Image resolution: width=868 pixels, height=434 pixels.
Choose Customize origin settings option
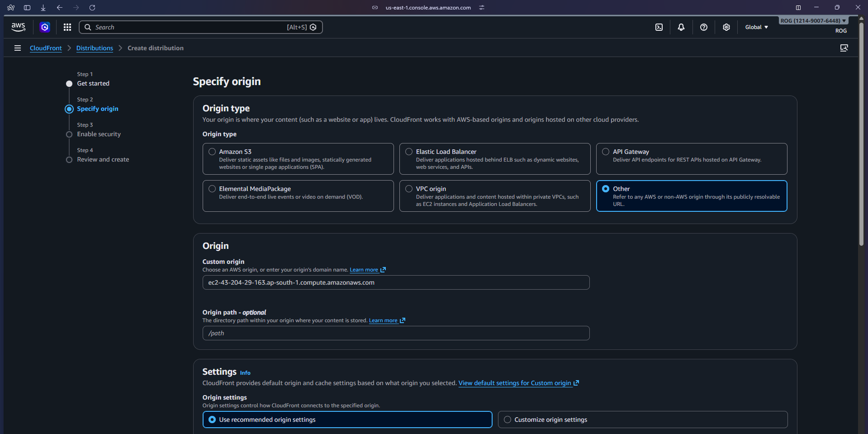[508, 420]
